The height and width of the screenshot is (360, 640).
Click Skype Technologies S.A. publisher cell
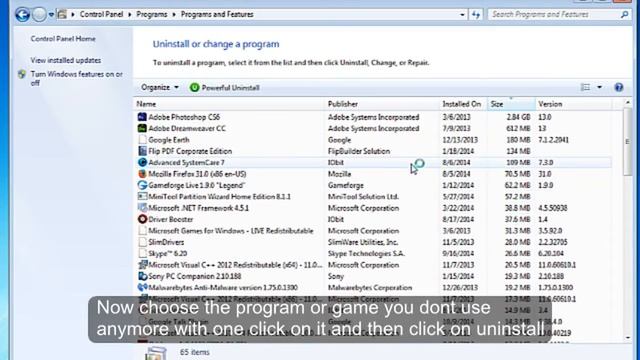point(366,253)
